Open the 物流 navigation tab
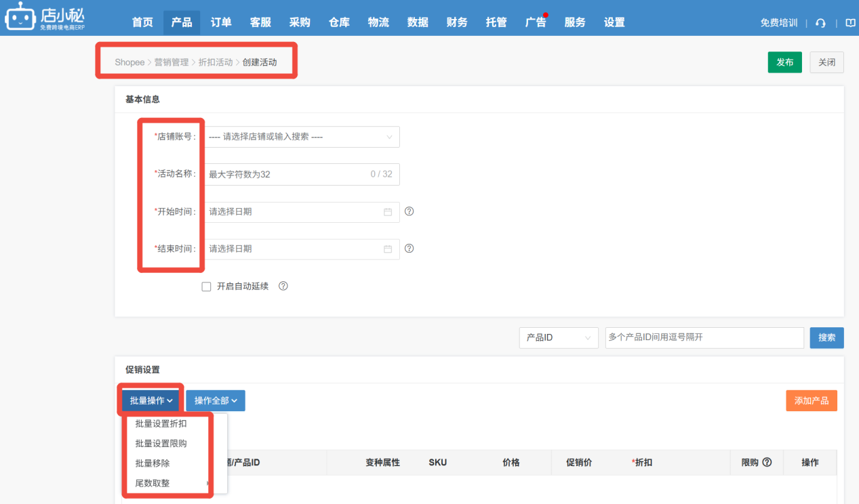Screen dimensions: 859x504 coord(378,22)
